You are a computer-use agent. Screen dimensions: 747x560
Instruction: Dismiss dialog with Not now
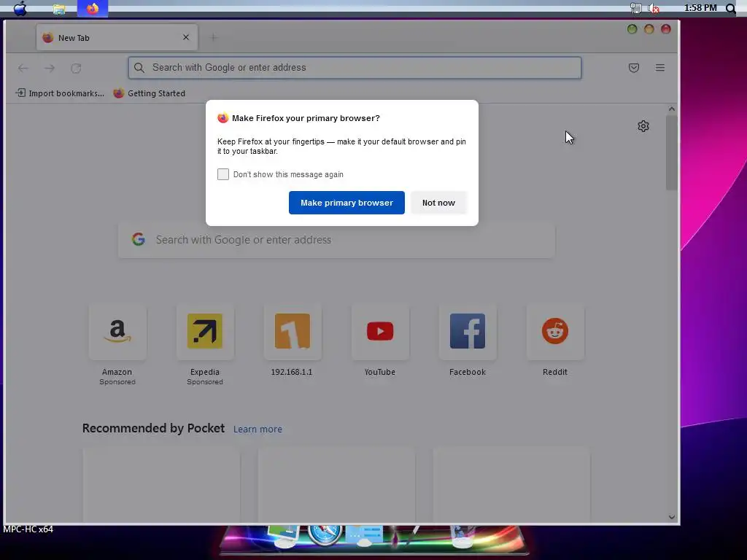438,203
